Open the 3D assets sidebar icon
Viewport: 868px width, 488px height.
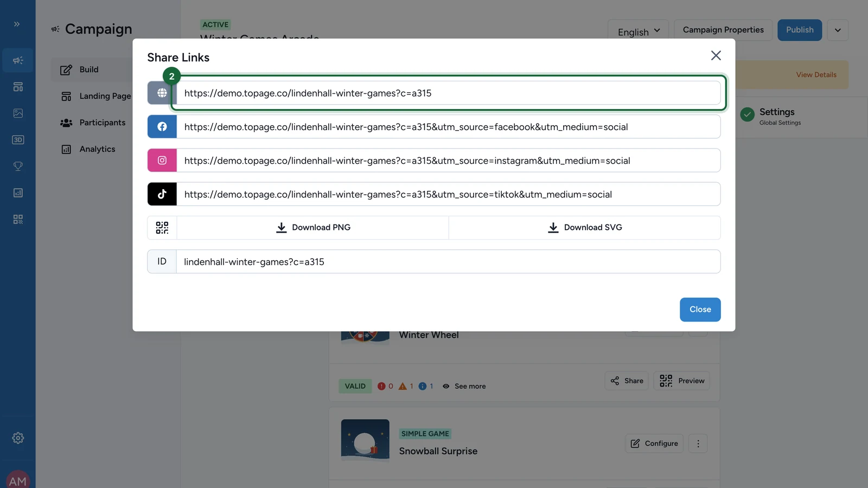pyautogui.click(x=18, y=140)
